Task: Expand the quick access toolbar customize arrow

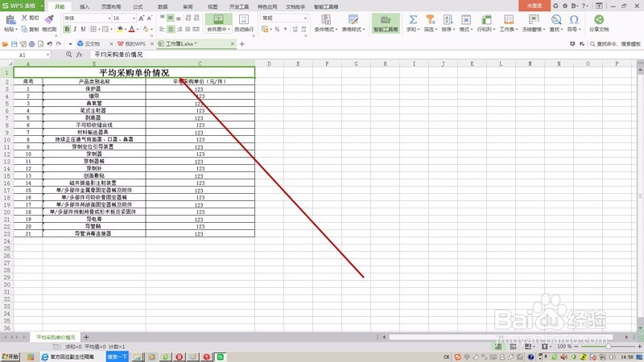Action: (x=70, y=44)
